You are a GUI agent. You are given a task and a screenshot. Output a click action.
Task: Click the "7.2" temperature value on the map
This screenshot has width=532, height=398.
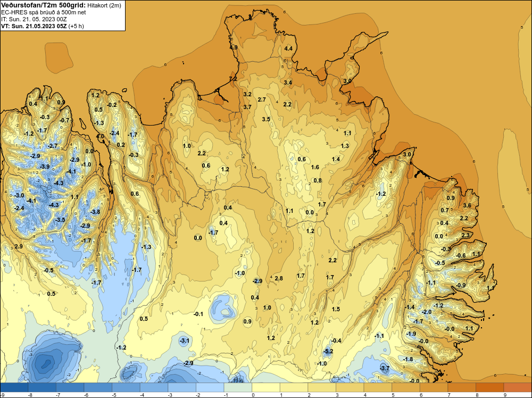click(233, 79)
